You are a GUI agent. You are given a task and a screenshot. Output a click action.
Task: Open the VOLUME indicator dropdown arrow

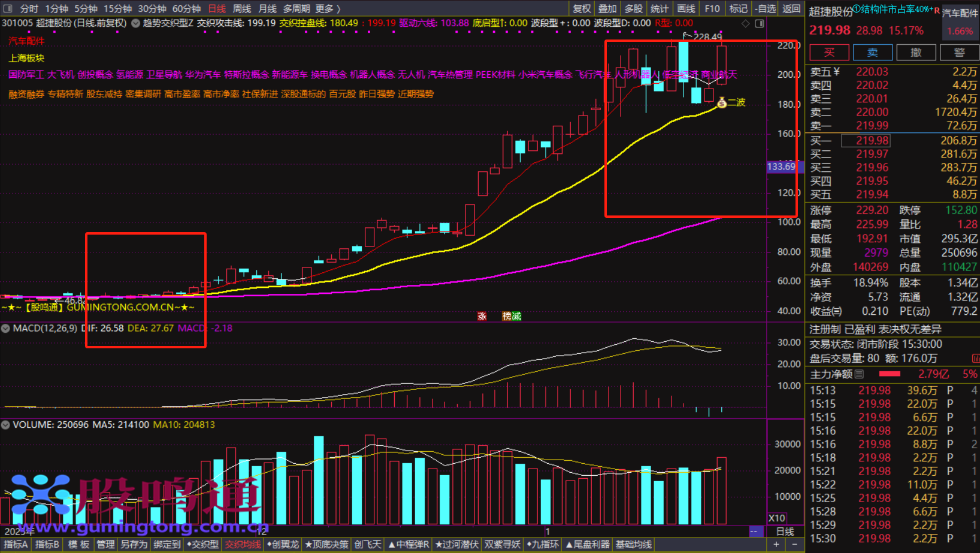pyautogui.click(x=5, y=425)
